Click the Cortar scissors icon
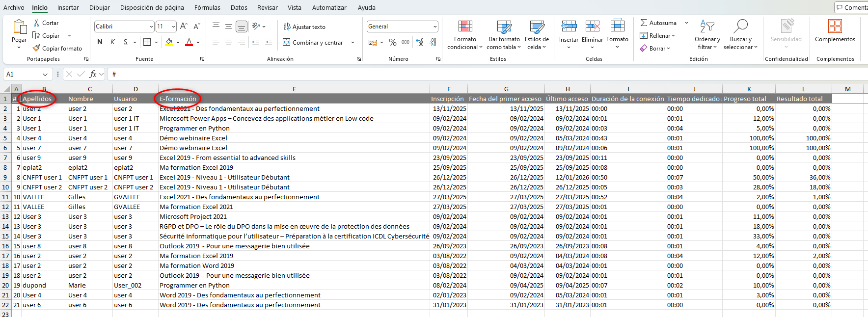Screen dimensions: 868x317 (36, 23)
